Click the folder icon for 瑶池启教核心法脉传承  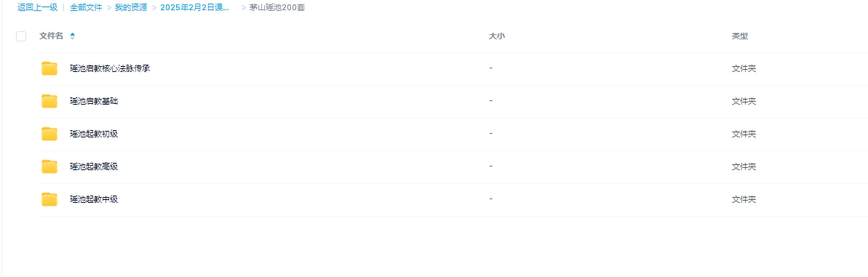pos(49,68)
